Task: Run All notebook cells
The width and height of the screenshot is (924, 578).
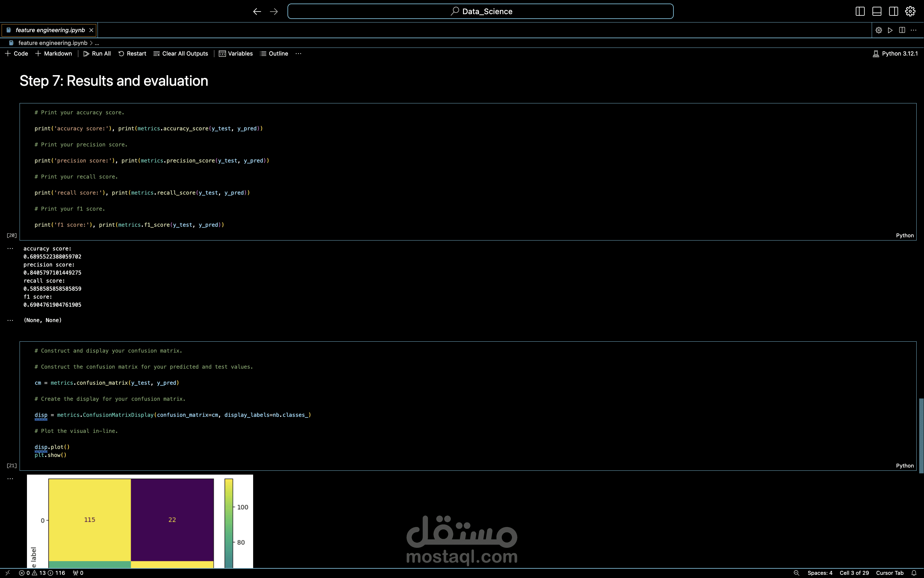Action: tap(97, 54)
